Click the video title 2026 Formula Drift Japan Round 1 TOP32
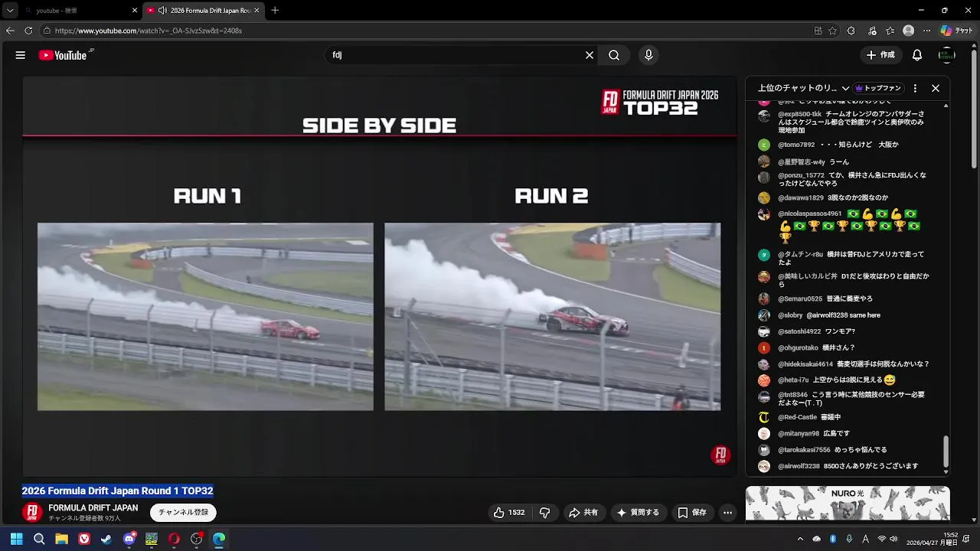 117,491
